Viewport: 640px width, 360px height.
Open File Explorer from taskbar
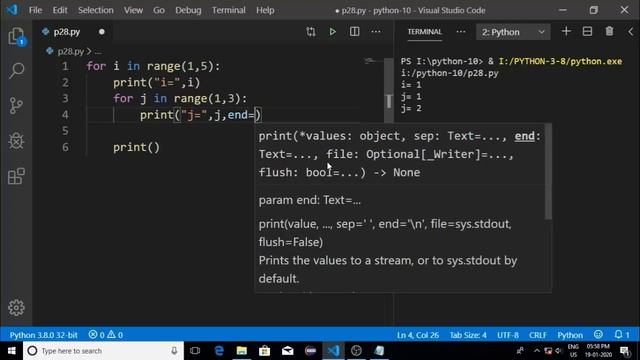click(242, 351)
